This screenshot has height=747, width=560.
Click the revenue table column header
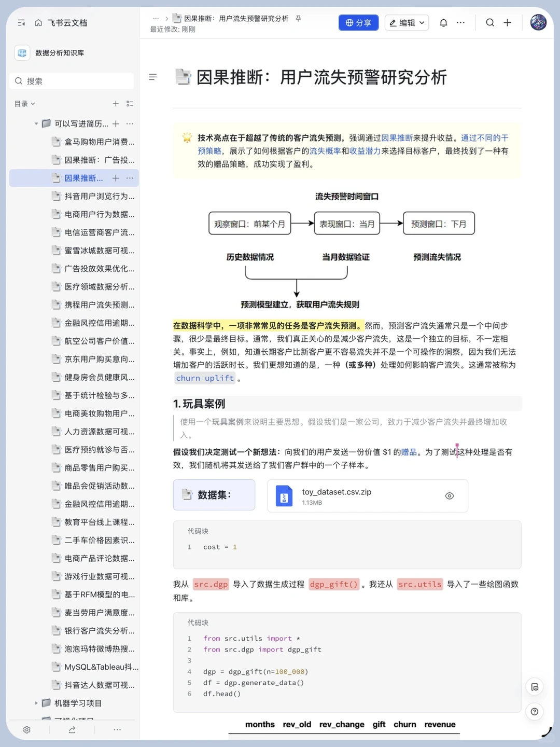tap(440, 725)
